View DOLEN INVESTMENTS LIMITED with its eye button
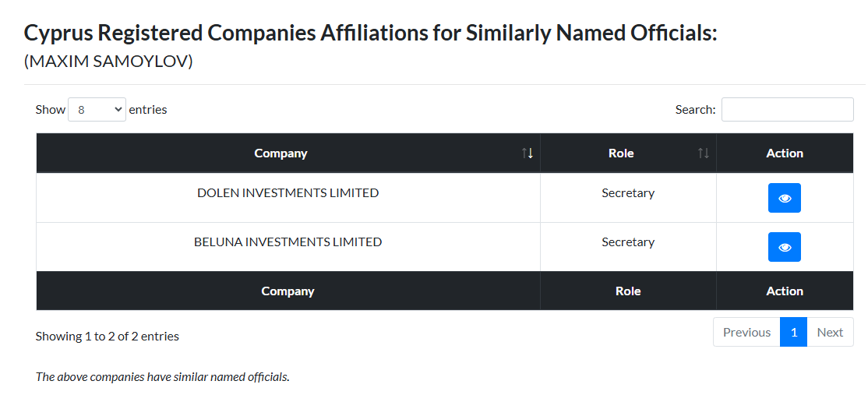868x395 pixels. (784, 198)
